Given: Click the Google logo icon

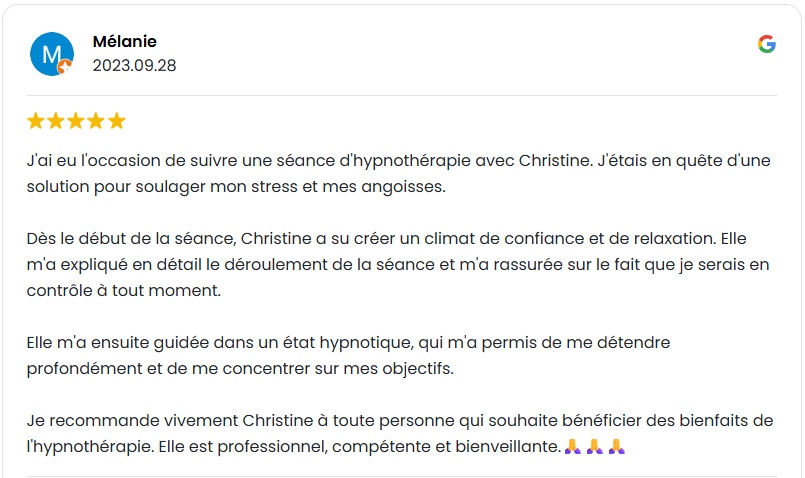Looking at the screenshot, I should tap(767, 44).
